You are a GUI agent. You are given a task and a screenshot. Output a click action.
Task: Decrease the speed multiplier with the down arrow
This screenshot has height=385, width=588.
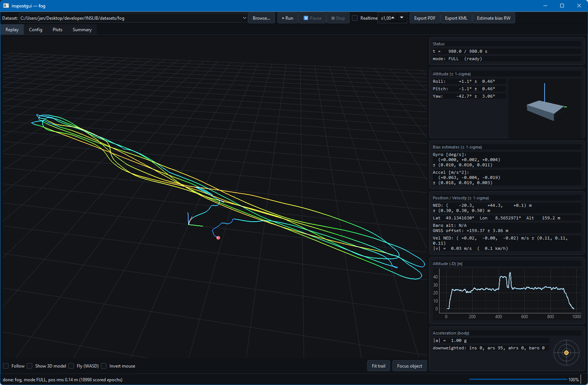[402, 18]
